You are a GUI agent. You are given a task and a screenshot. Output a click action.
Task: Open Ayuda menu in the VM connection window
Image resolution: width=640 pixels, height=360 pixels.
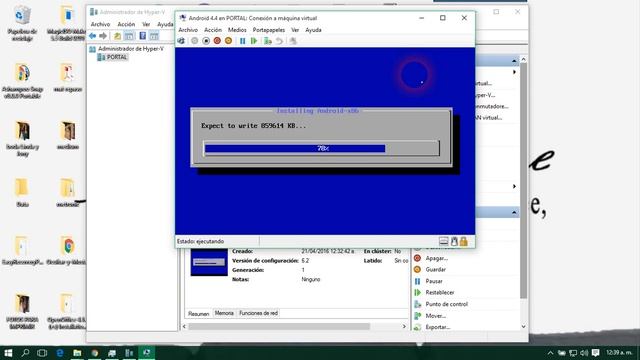click(x=313, y=30)
